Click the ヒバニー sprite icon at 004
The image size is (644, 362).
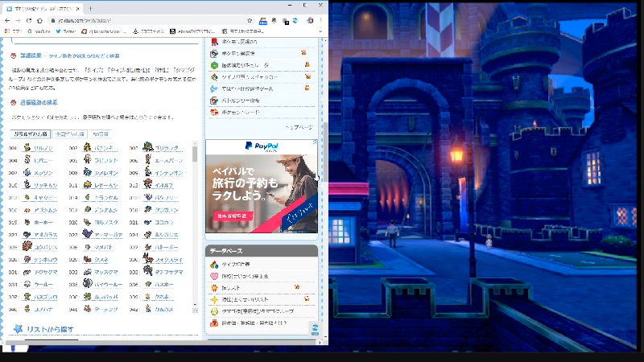pos(27,159)
